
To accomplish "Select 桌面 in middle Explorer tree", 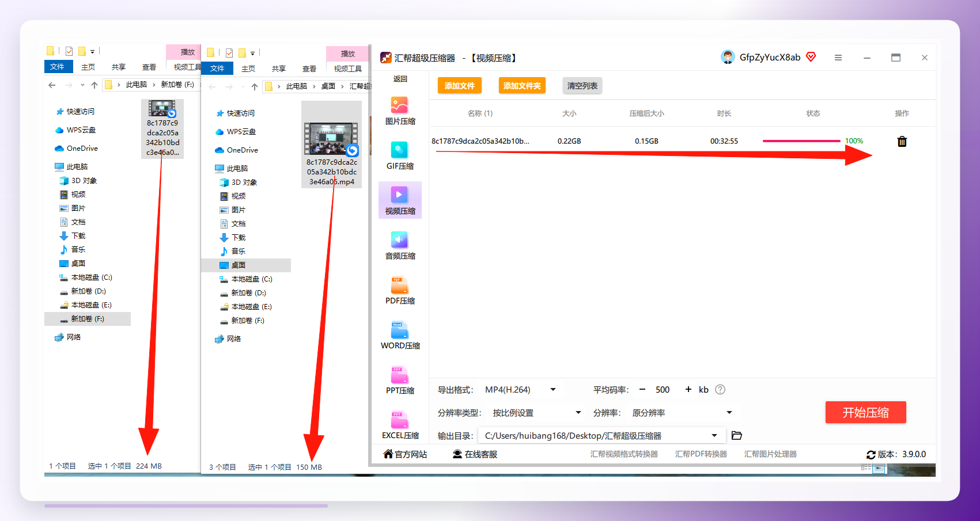I will 246,265.
